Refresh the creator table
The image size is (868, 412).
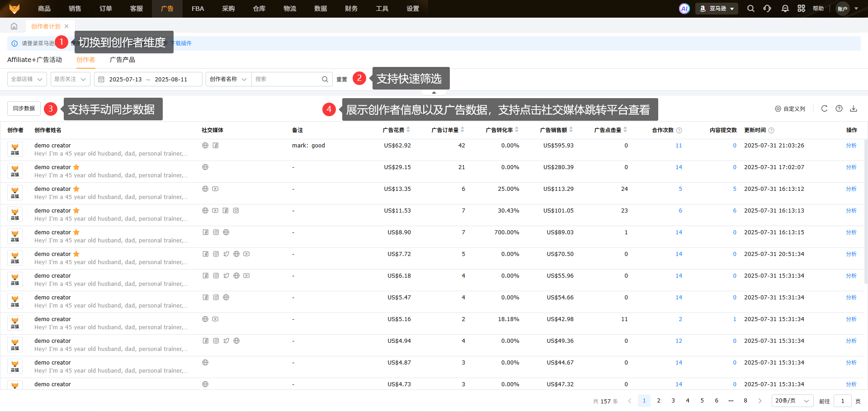824,109
